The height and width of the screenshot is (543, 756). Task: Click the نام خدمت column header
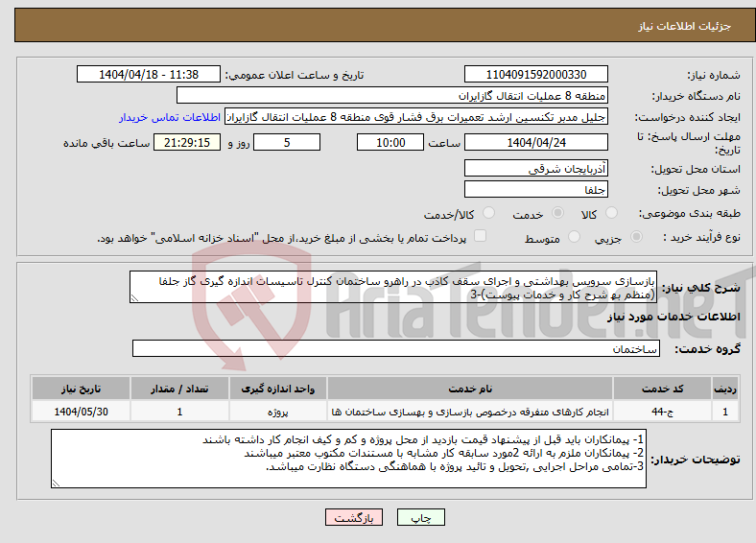[470, 389]
